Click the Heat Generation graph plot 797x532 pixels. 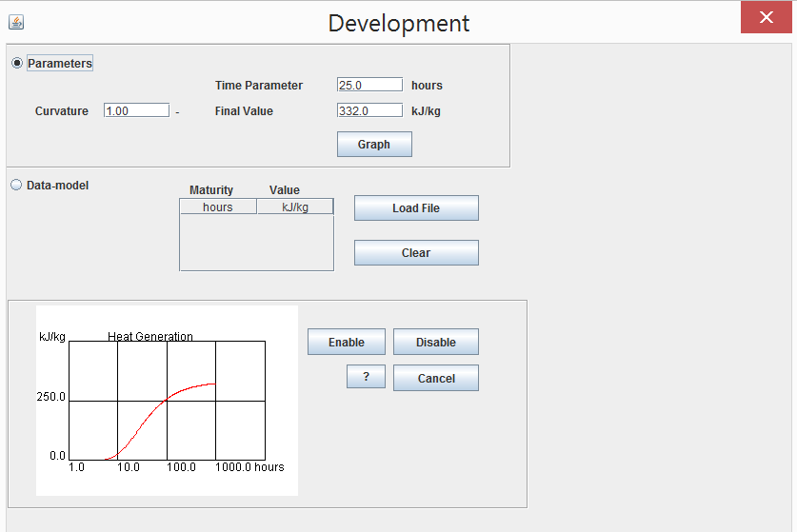click(x=168, y=401)
